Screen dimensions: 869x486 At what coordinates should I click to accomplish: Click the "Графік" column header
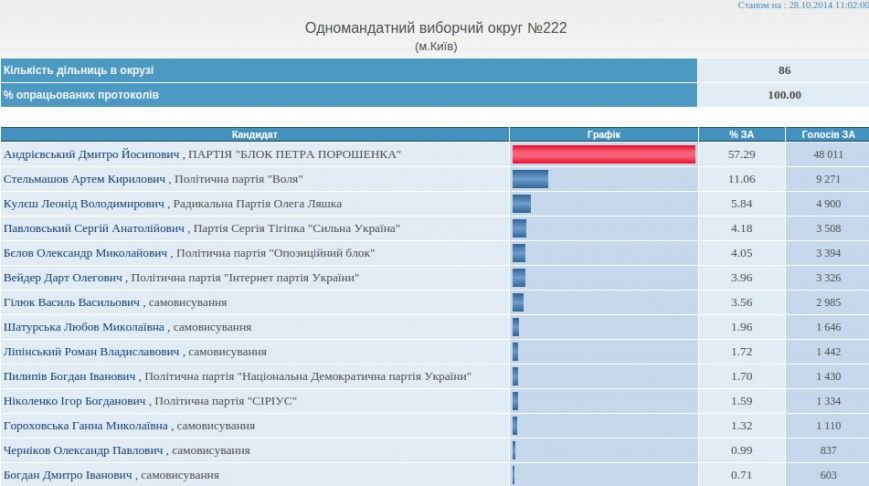click(x=604, y=134)
